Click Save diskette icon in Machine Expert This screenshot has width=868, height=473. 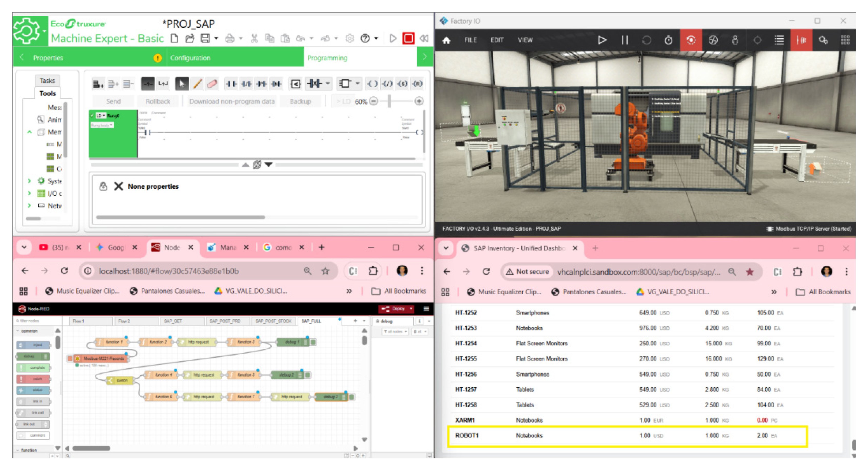coord(205,38)
